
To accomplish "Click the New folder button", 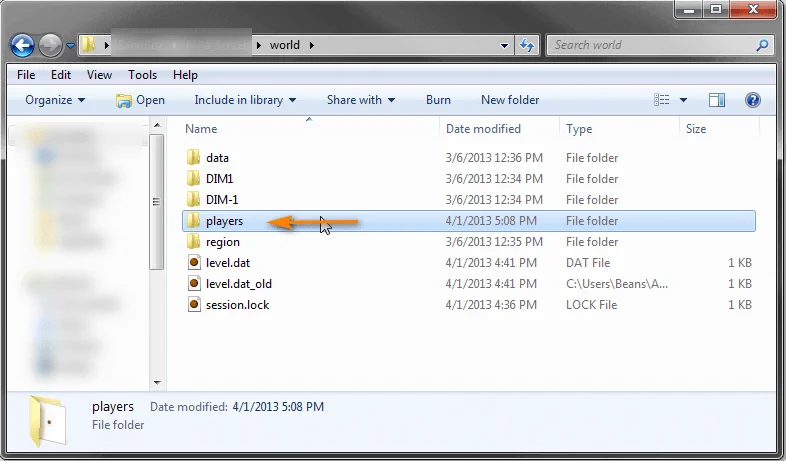I will tap(510, 100).
